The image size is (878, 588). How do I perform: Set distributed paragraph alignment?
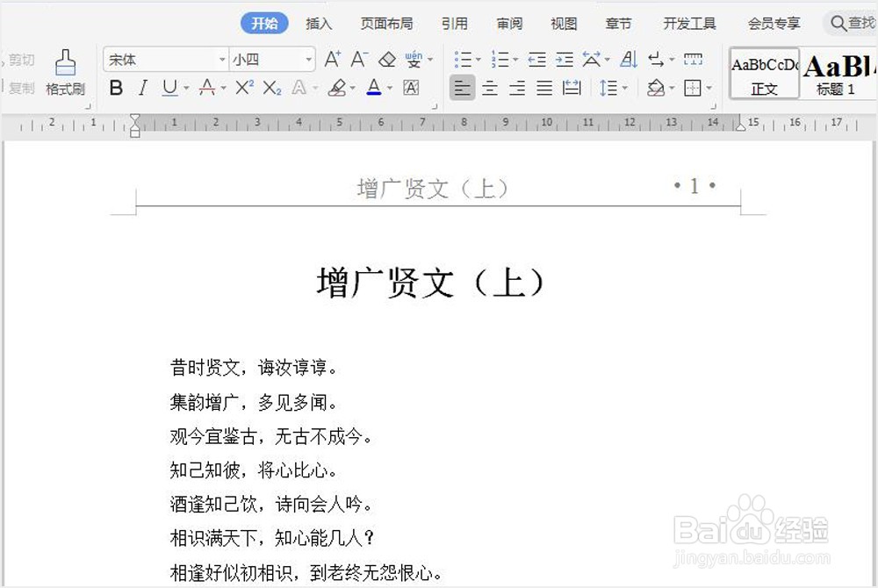click(572, 88)
